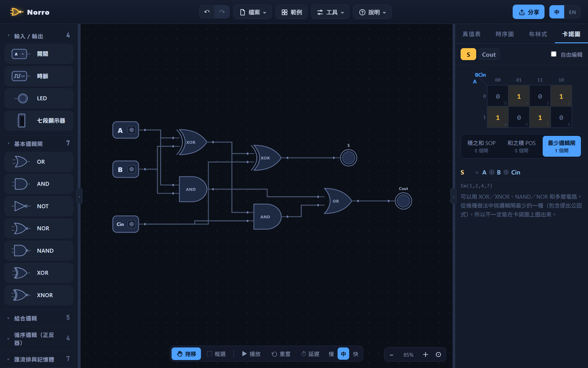
Task: Select the clock (時脈) component
Action: [x=39, y=76]
